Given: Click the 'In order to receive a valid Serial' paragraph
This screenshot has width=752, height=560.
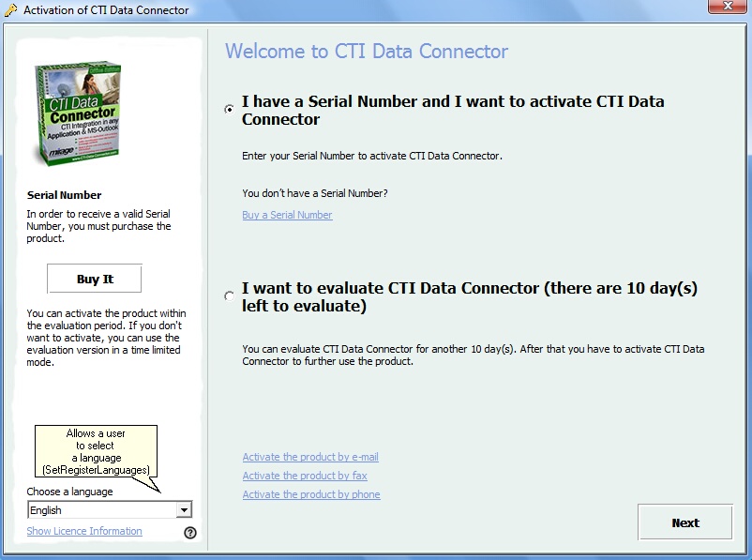Looking at the screenshot, I should [x=98, y=226].
